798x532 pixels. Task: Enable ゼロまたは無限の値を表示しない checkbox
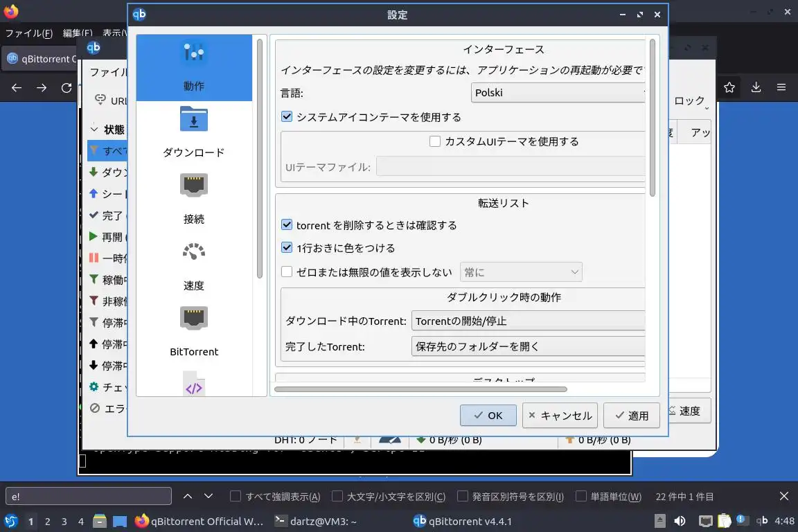[x=287, y=272]
